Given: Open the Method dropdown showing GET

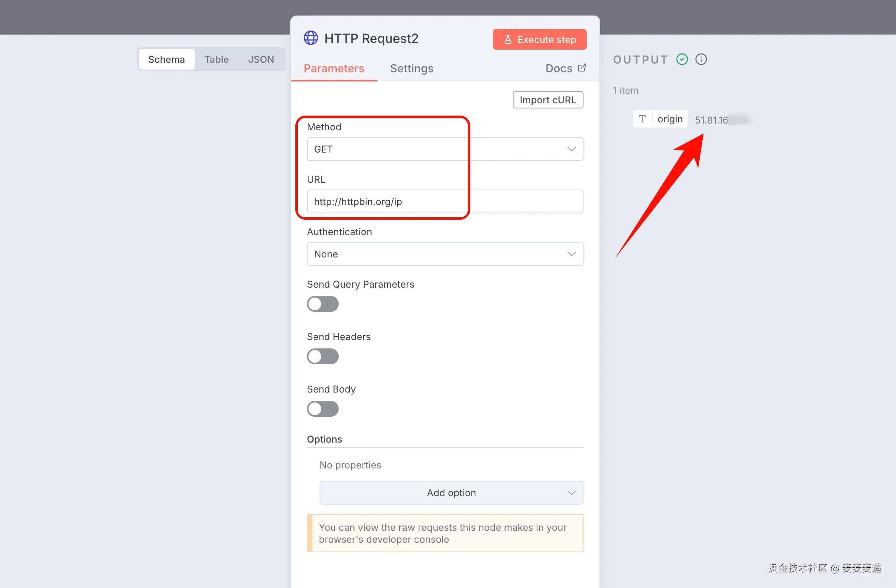Looking at the screenshot, I should point(445,149).
